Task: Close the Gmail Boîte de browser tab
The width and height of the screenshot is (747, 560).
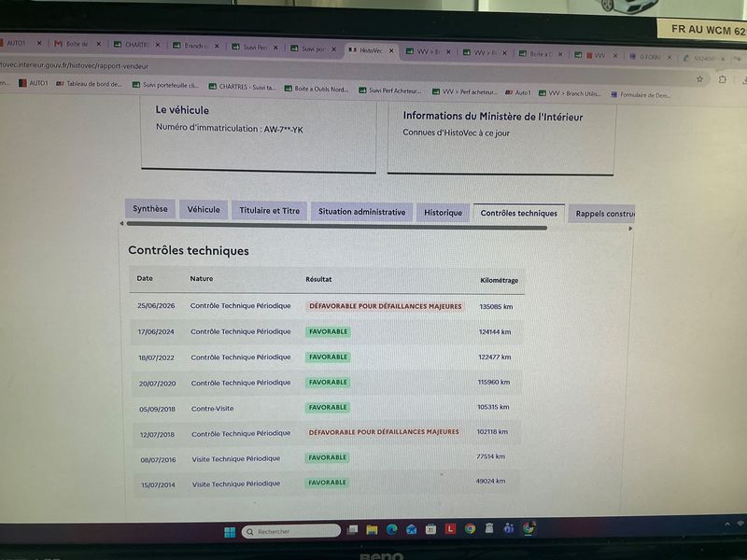Action: coord(99,44)
